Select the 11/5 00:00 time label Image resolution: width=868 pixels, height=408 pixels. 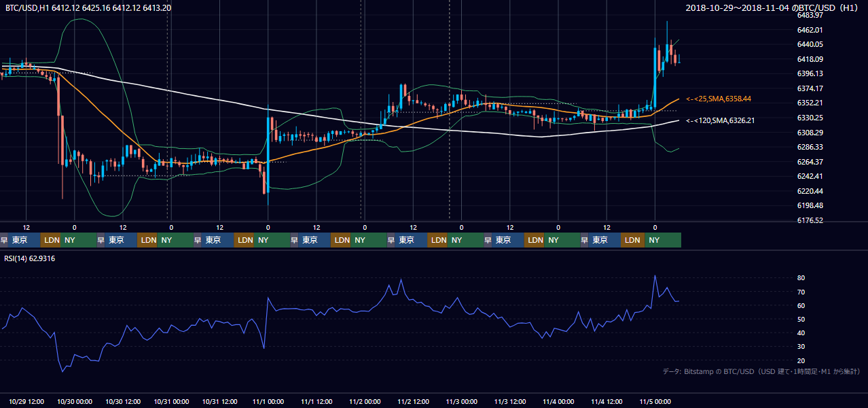point(655,401)
